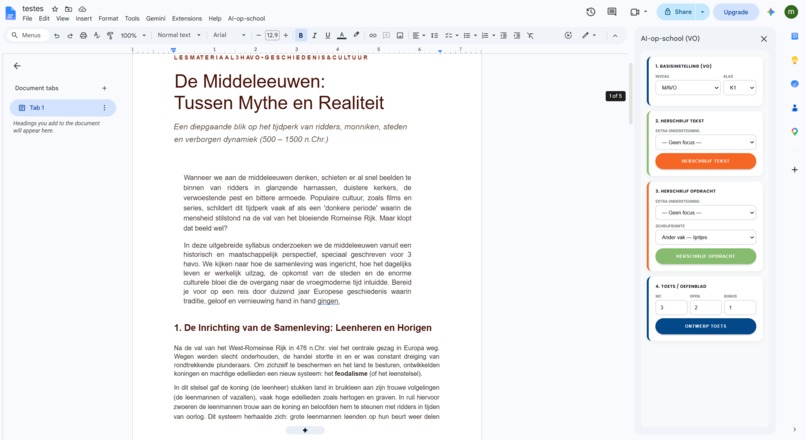Star the document testes
The image size is (806, 440).
[x=55, y=9]
